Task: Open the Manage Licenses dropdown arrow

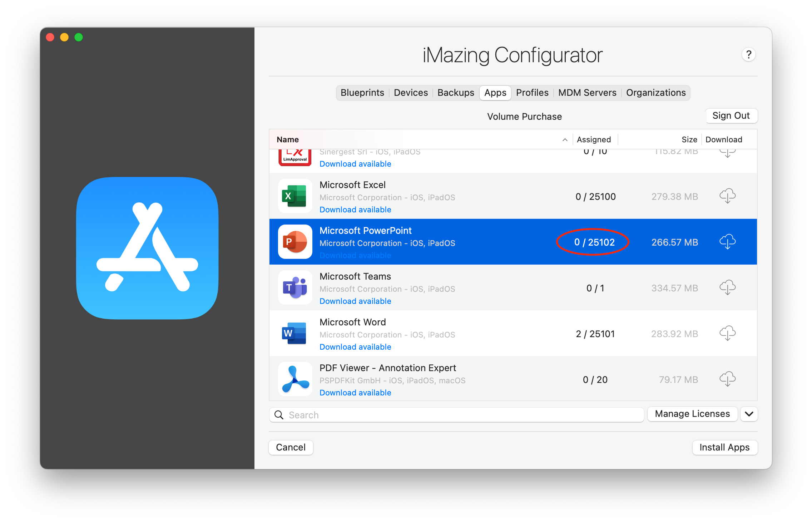Action: pyautogui.click(x=749, y=414)
